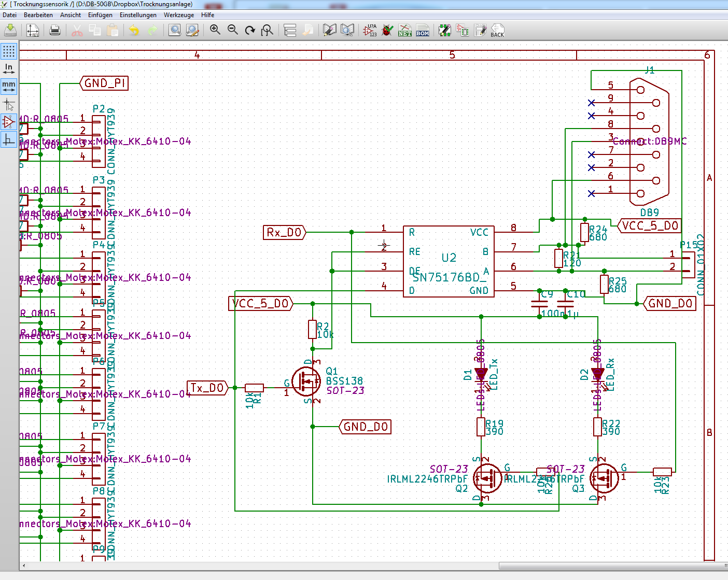The width and height of the screenshot is (728, 580).
Task: Select the BSS138 value of Q1
Action: [x=344, y=381]
